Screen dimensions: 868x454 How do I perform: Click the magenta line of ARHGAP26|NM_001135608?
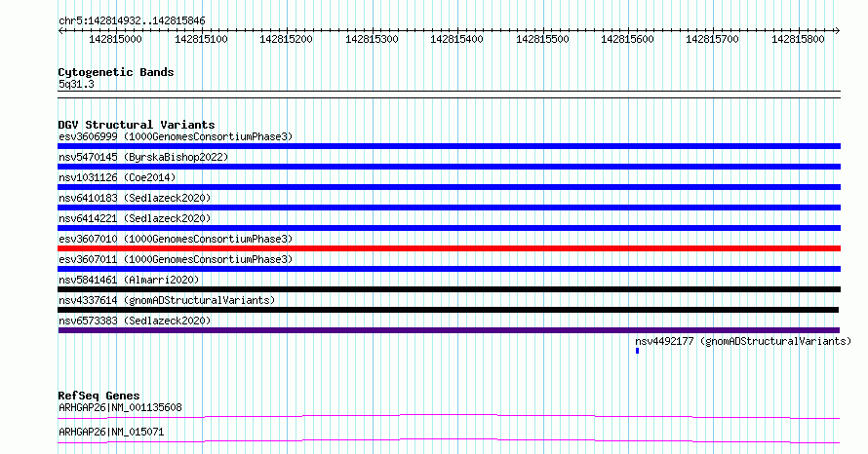[449, 416]
